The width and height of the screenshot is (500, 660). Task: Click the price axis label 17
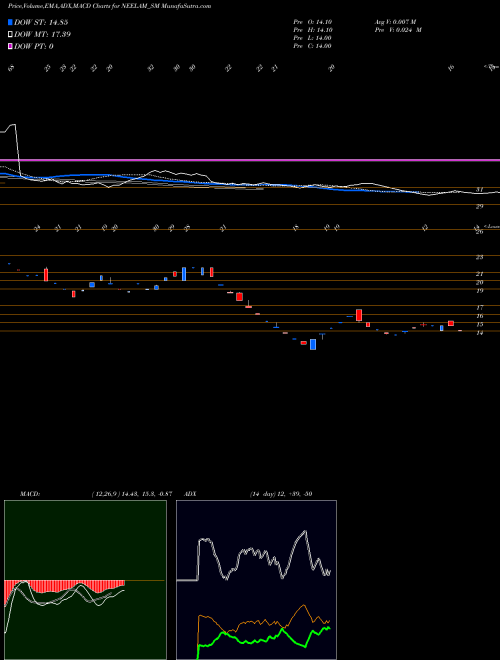pyautogui.click(x=479, y=308)
